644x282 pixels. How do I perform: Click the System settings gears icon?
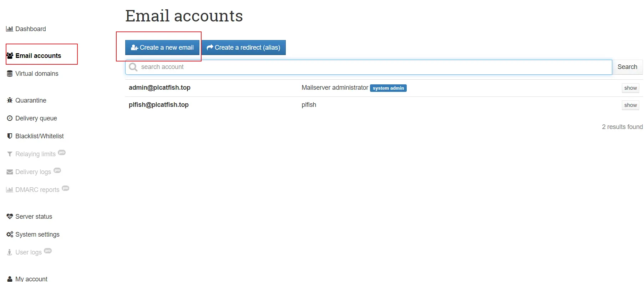point(10,234)
